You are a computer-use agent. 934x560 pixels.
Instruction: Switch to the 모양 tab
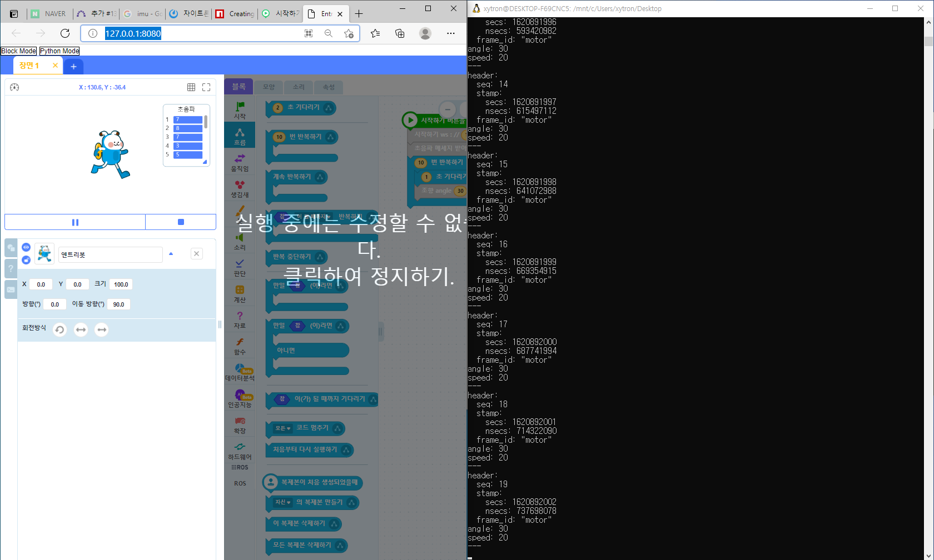pos(269,87)
